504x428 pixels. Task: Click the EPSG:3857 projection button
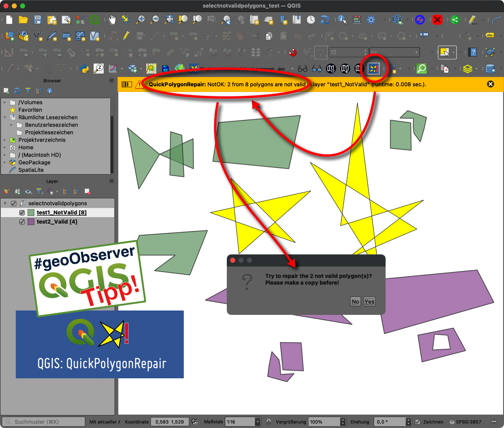pos(465,422)
